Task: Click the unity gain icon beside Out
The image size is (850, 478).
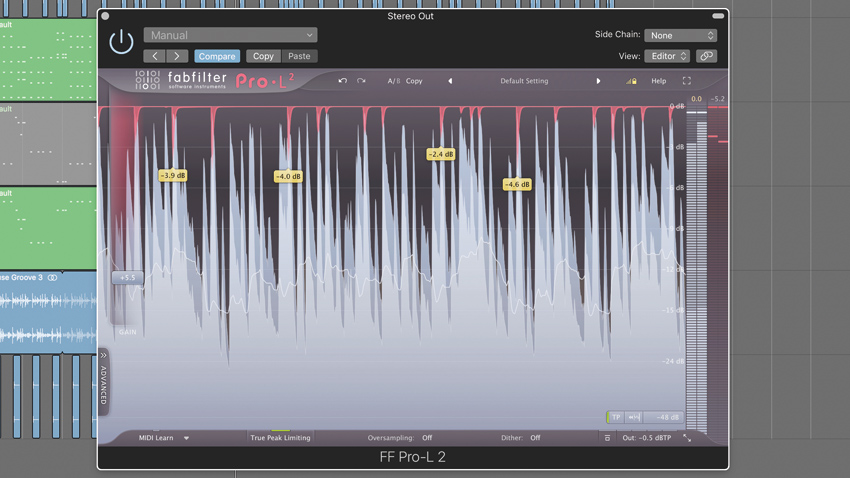Action: click(607, 438)
